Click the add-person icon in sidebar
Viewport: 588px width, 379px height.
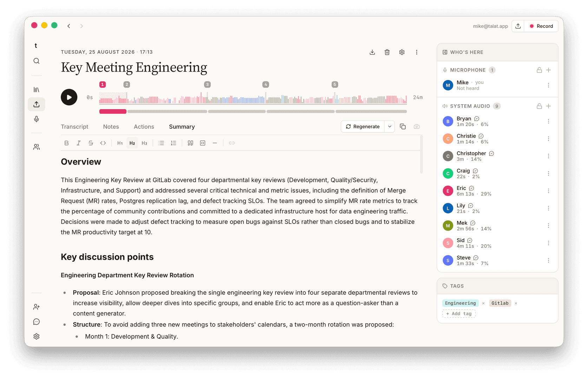(x=37, y=307)
